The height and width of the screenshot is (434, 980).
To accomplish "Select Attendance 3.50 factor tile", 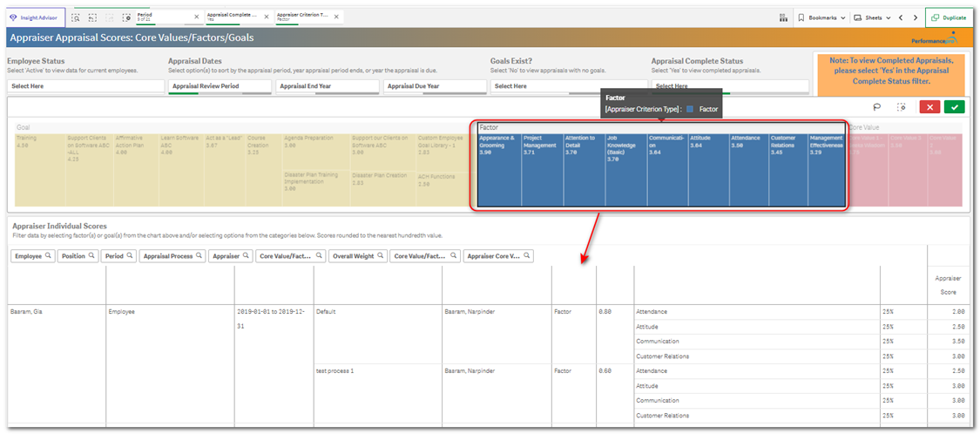I will [x=749, y=169].
